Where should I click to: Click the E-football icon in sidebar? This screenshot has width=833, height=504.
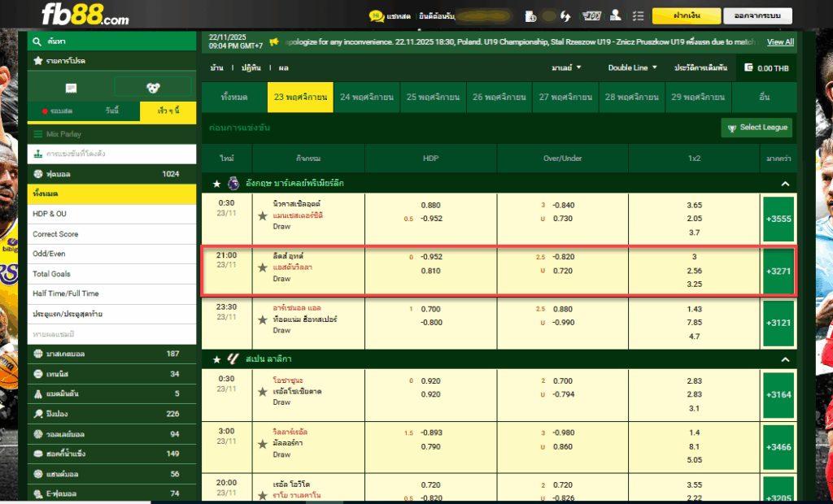(37, 494)
